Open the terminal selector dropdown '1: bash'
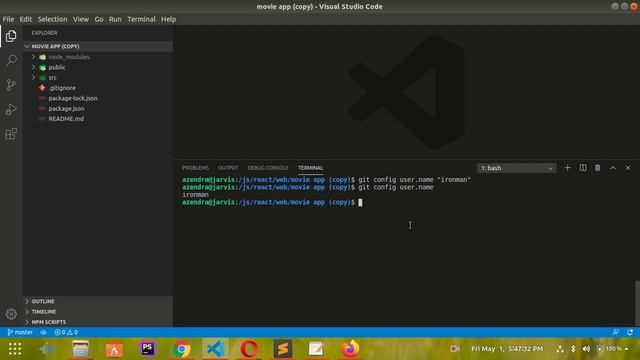The height and width of the screenshot is (360, 640). [516, 168]
